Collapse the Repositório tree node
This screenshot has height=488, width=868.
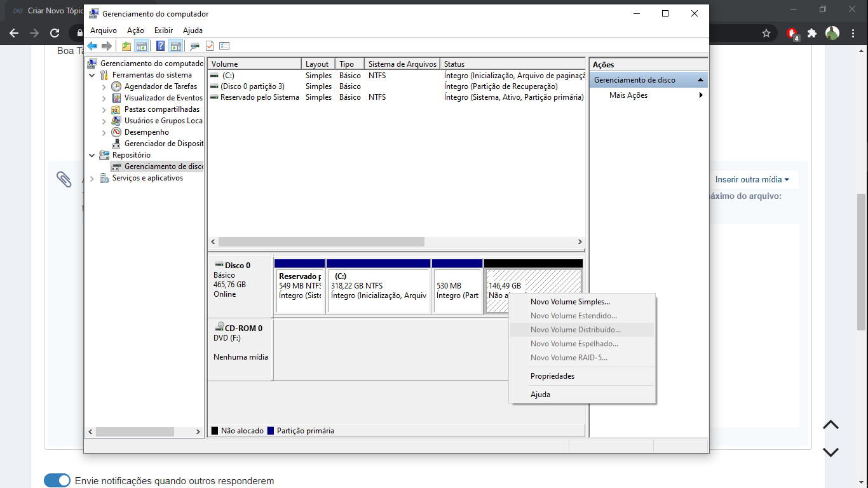pos(92,155)
